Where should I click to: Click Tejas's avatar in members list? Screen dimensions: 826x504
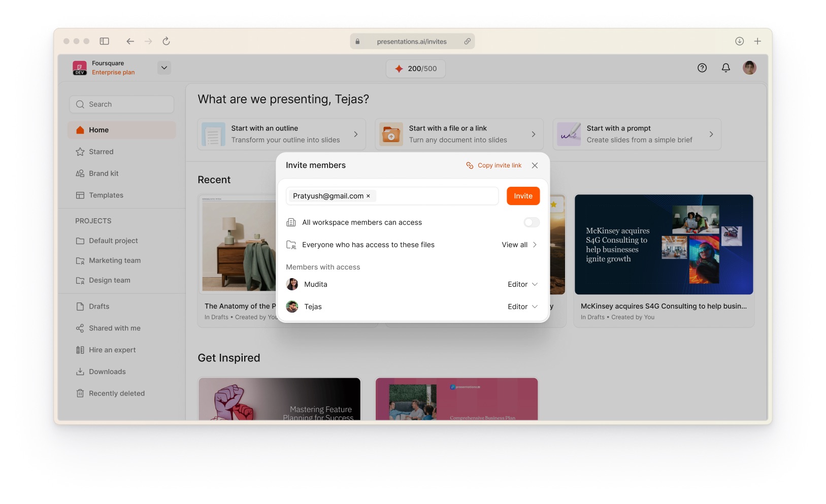(x=292, y=307)
